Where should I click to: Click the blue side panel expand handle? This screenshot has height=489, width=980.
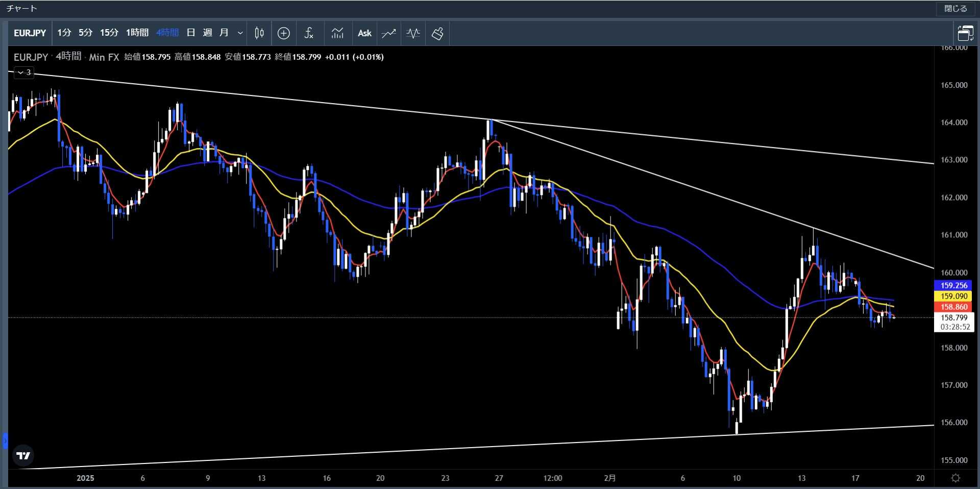(x=5, y=441)
